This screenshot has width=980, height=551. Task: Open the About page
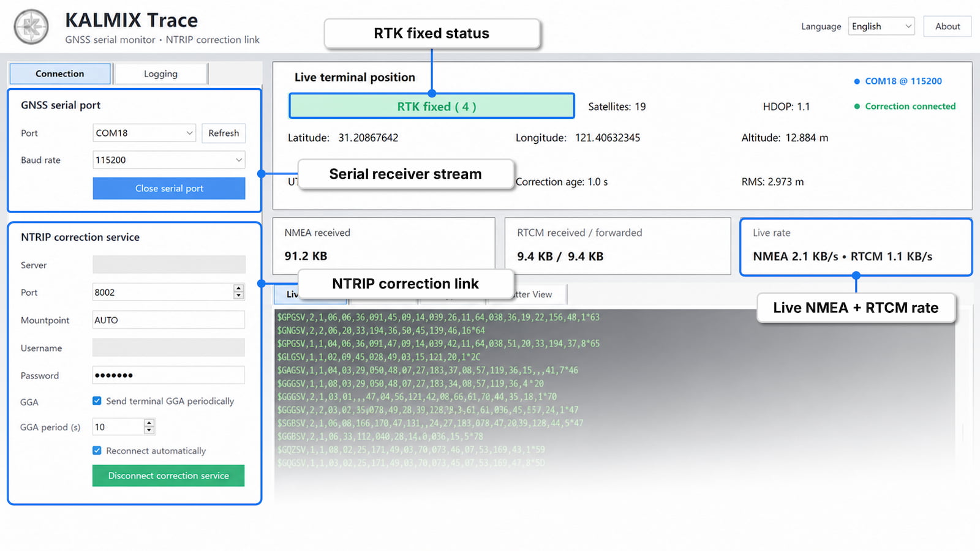coord(947,26)
